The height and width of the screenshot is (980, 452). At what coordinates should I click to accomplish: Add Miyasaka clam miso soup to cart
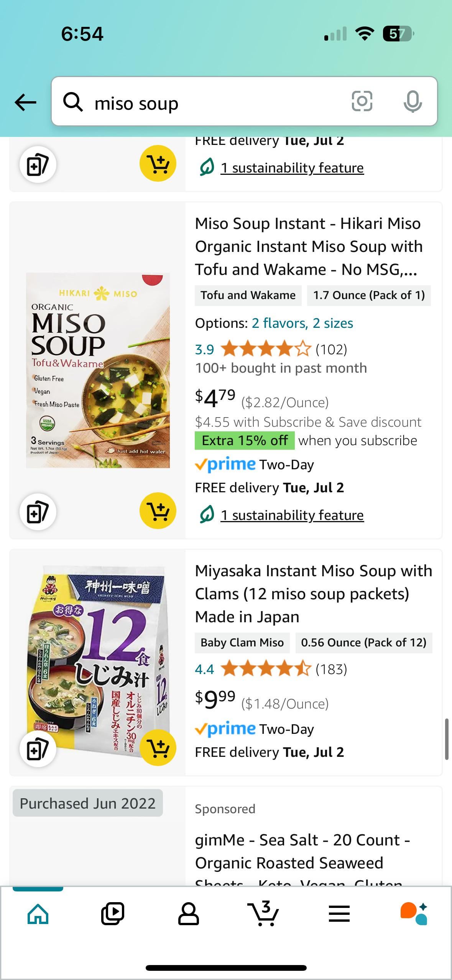click(158, 748)
